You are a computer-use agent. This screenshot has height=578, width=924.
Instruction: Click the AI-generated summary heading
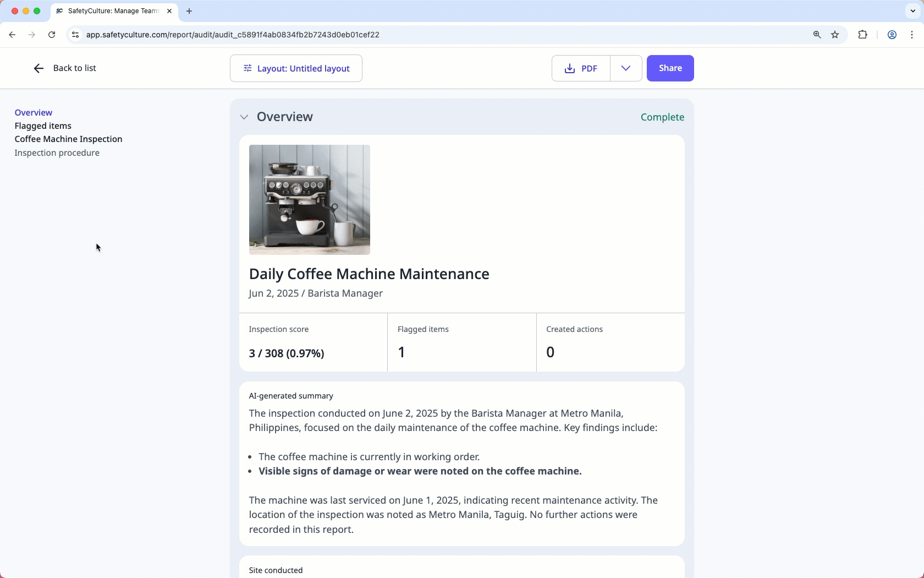tap(291, 396)
